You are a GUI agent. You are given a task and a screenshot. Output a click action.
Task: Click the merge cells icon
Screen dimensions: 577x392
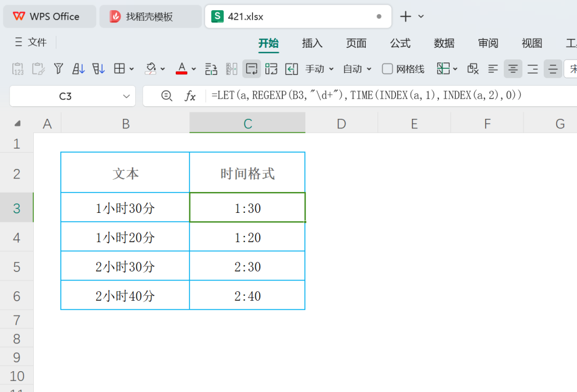tap(271, 69)
